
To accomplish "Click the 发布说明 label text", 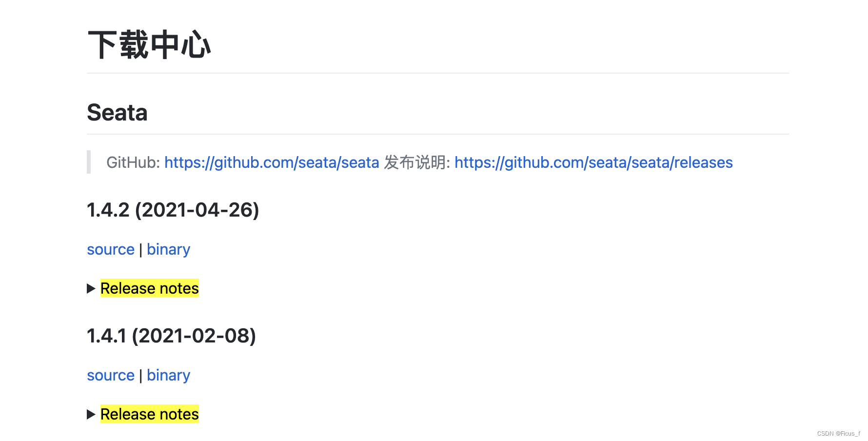I will pos(417,162).
